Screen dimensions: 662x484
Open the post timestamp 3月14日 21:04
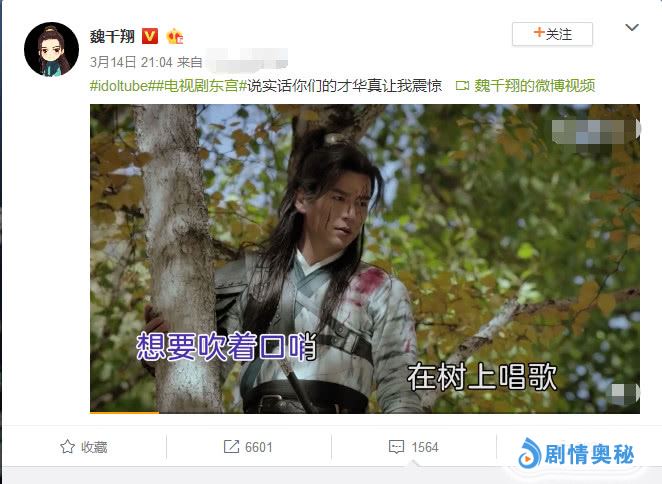coord(131,63)
